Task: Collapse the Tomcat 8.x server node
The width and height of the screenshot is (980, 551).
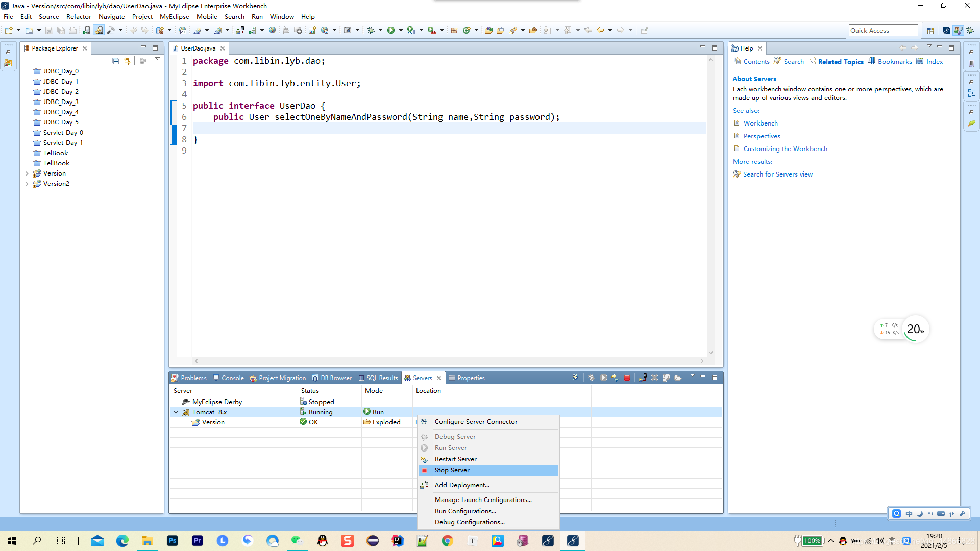Action: [176, 412]
